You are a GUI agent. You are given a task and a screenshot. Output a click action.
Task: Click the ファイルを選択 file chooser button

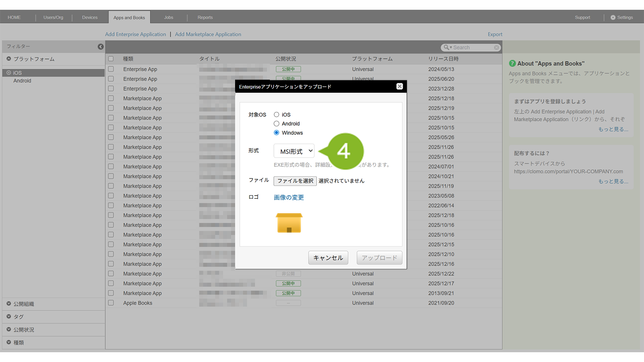(x=295, y=181)
